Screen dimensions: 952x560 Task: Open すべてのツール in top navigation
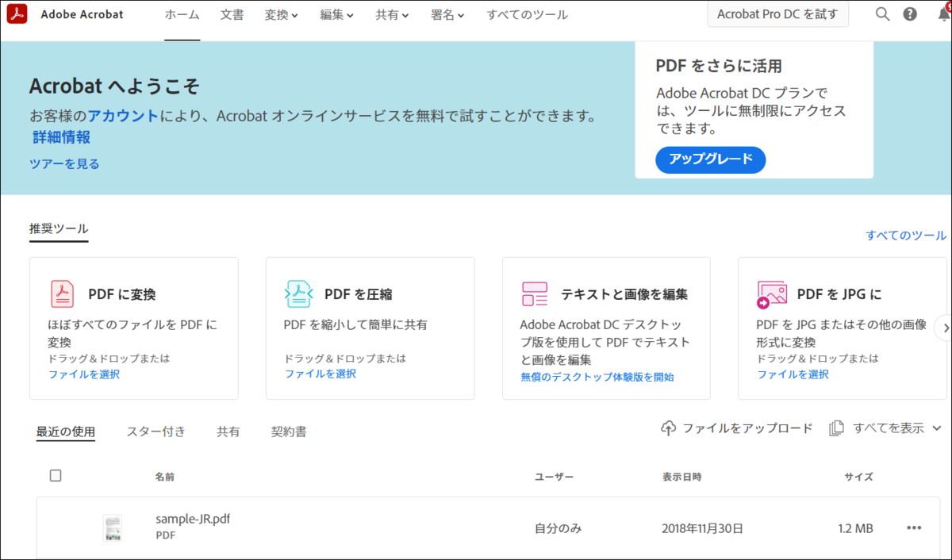click(x=527, y=14)
